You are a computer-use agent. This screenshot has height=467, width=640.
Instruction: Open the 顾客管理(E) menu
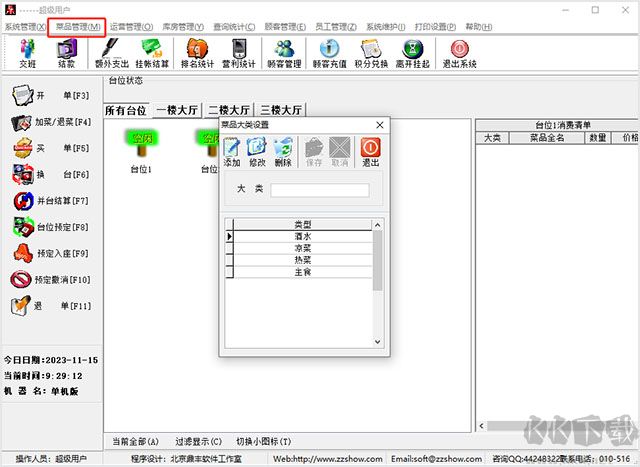click(285, 27)
